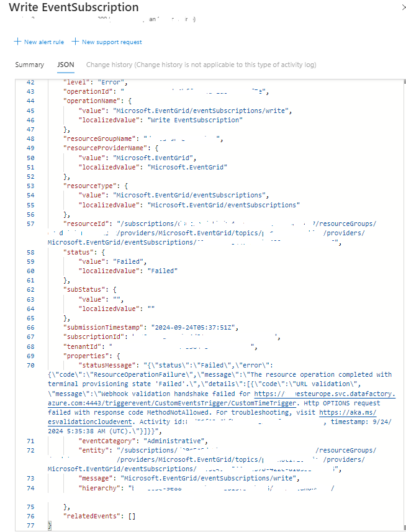Click the "hierarchy" key on line 74

(99, 488)
